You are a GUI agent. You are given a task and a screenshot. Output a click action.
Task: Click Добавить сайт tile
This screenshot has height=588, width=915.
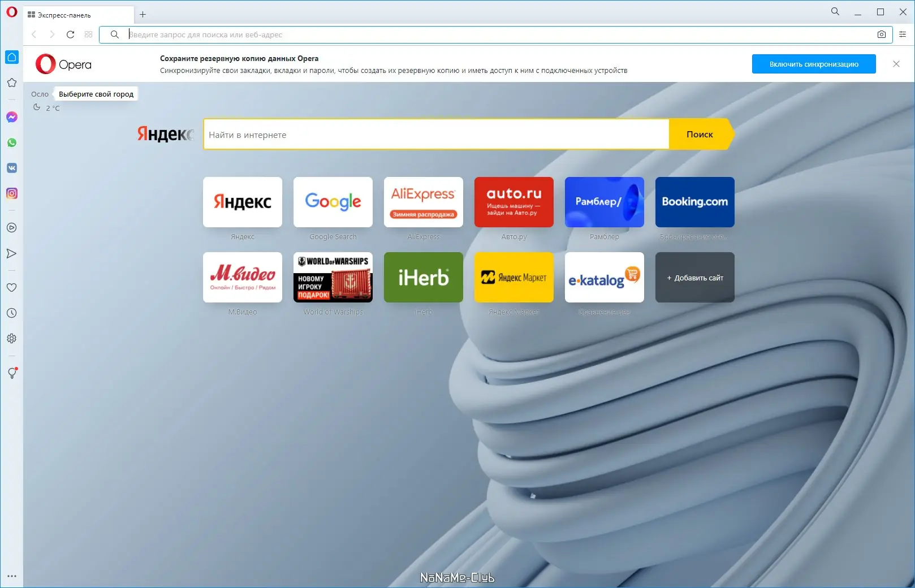pos(695,278)
